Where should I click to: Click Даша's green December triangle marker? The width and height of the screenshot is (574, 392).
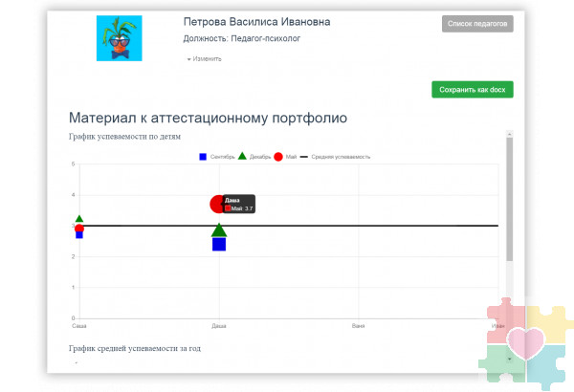(x=219, y=230)
